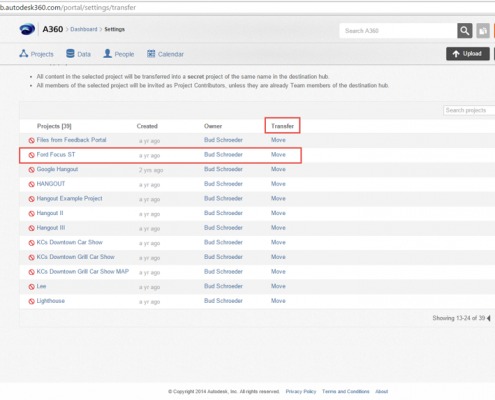Click the grey document icon beside search
This screenshot has height=400, width=495.
pos(483,31)
